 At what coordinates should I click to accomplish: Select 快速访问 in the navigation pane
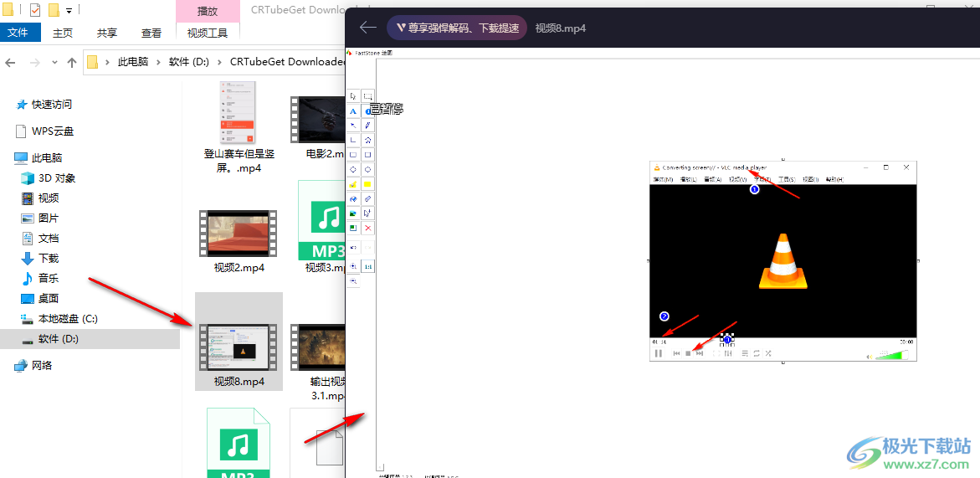pyautogui.click(x=44, y=105)
